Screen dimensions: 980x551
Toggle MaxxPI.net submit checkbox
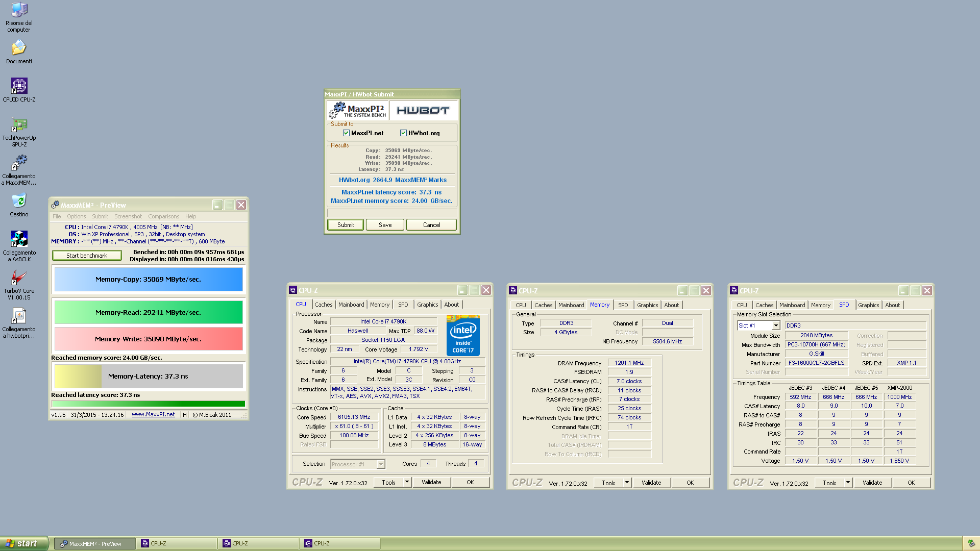click(347, 133)
